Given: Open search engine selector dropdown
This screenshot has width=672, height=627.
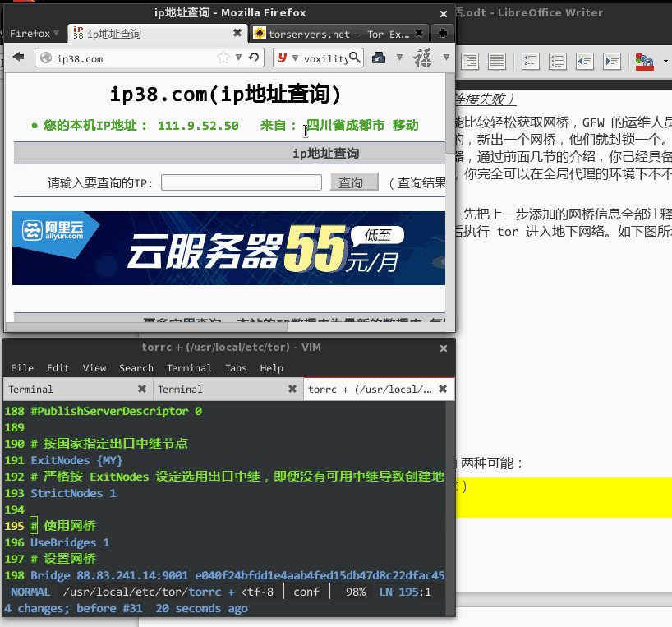Looking at the screenshot, I should (x=295, y=58).
